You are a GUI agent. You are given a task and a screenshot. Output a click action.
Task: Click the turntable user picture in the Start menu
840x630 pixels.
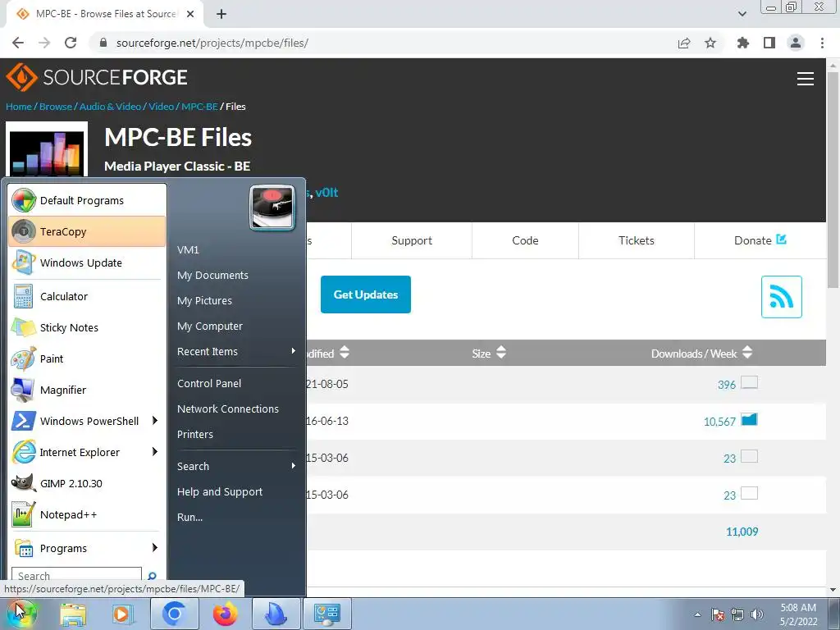tap(272, 208)
